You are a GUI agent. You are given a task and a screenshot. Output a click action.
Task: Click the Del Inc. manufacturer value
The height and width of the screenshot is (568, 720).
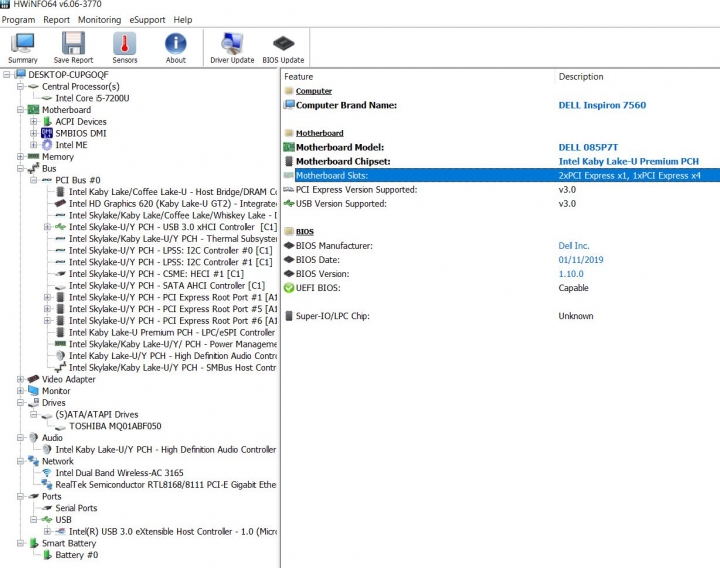tap(574, 246)
